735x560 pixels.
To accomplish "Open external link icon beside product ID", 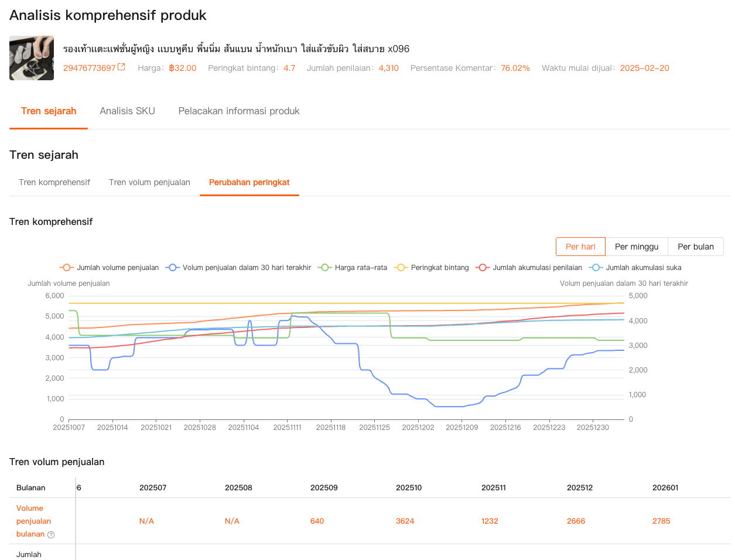I will coord(121,67).
